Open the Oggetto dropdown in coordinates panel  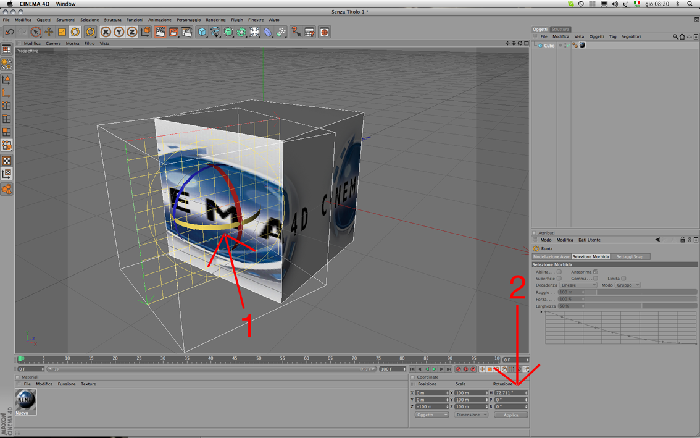pos(432,415)
